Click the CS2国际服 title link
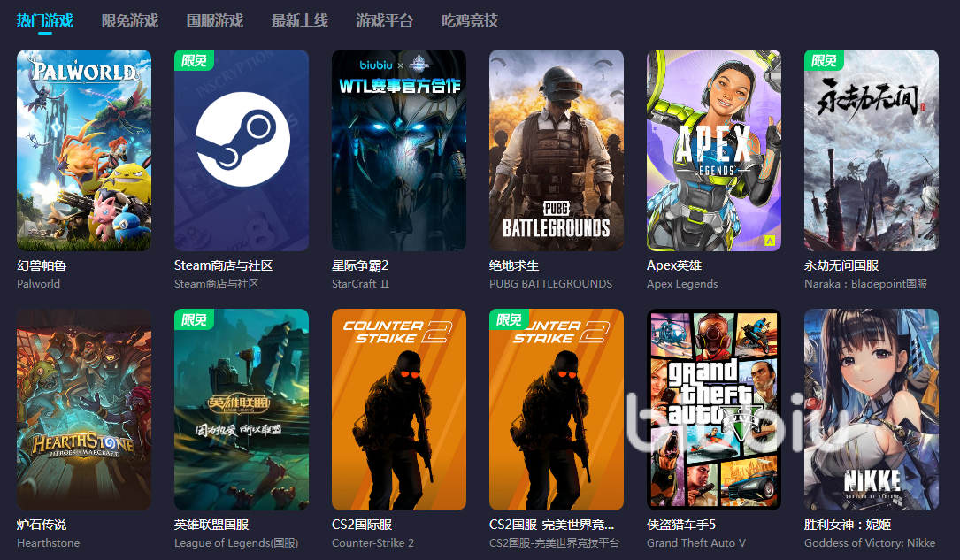Image resolution: width=960 pixels, height=560 pixels. point(362,525)
